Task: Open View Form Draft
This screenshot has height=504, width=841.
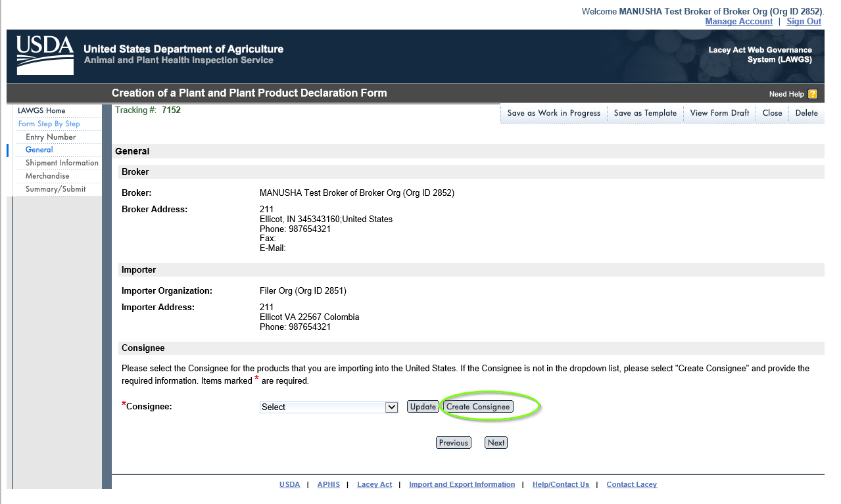Action: click(x=719, y=113)
